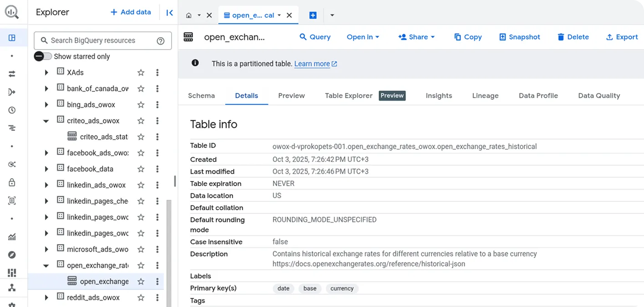Viewport: 644px width, 307px height.
Task: Open the scheduled queries clock icon in sidebar
Action: (12, 110)
